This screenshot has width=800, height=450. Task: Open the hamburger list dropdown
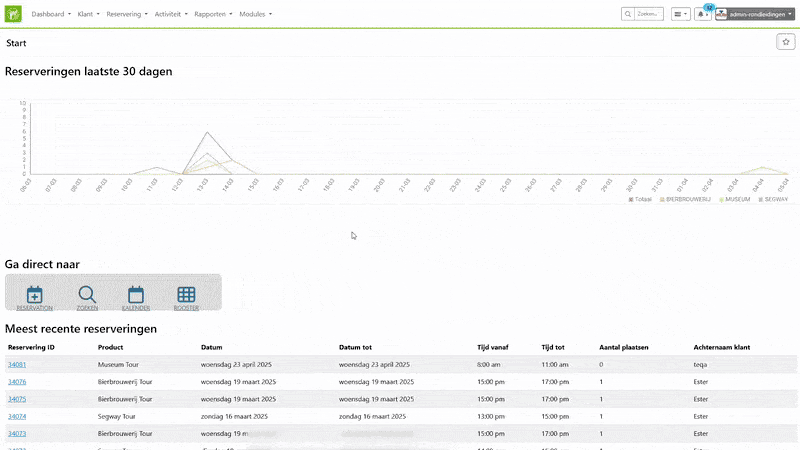pos(680,15)
